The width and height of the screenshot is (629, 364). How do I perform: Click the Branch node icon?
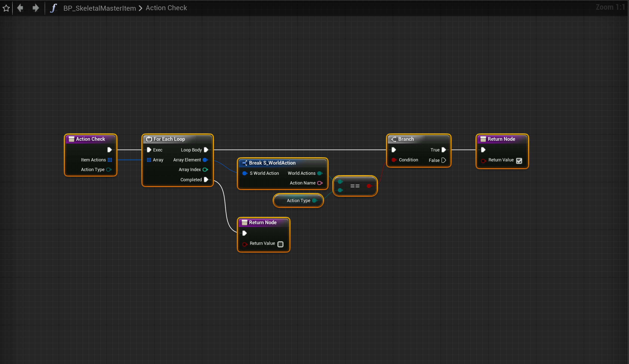point(394,139)
